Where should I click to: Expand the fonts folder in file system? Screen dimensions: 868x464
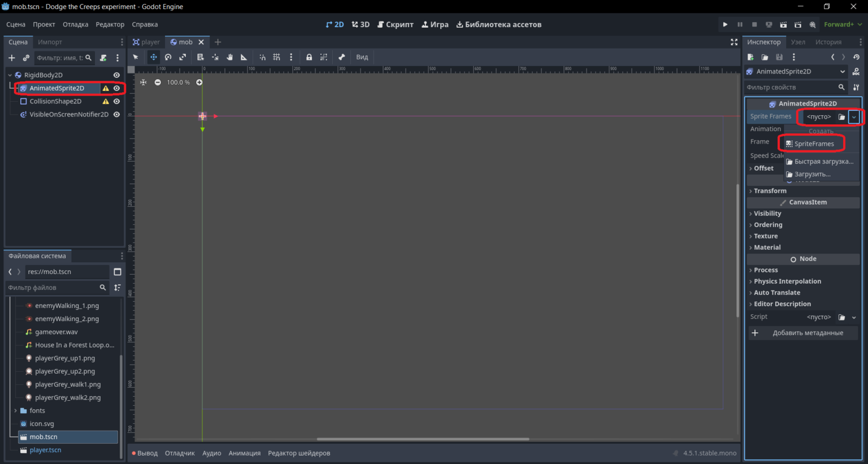point(15,411)
